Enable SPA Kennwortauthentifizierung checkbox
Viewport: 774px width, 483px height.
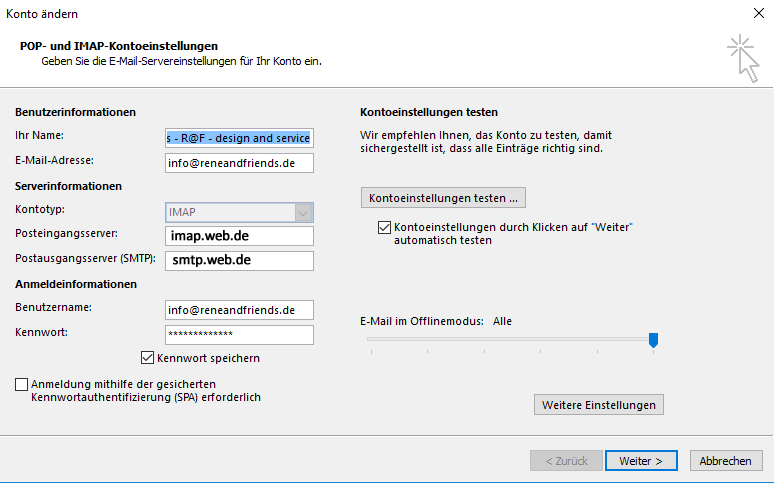[x=21, y=384]
